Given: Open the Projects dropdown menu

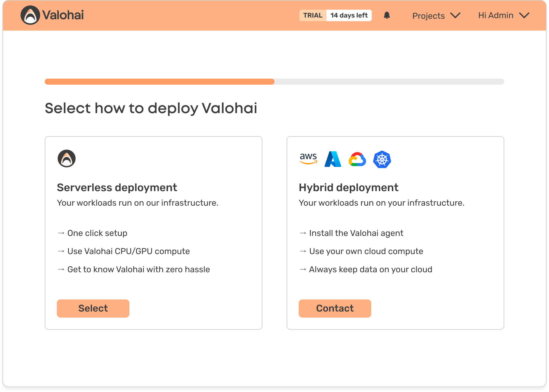Looking at the screenshot, I should 436,15.
